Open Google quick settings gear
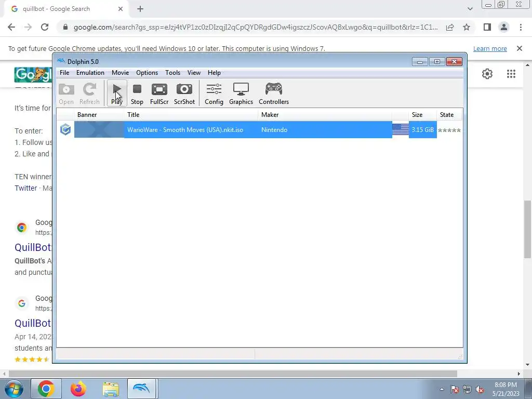The height and width of the screenshot is (399, 532). point(487,74)
